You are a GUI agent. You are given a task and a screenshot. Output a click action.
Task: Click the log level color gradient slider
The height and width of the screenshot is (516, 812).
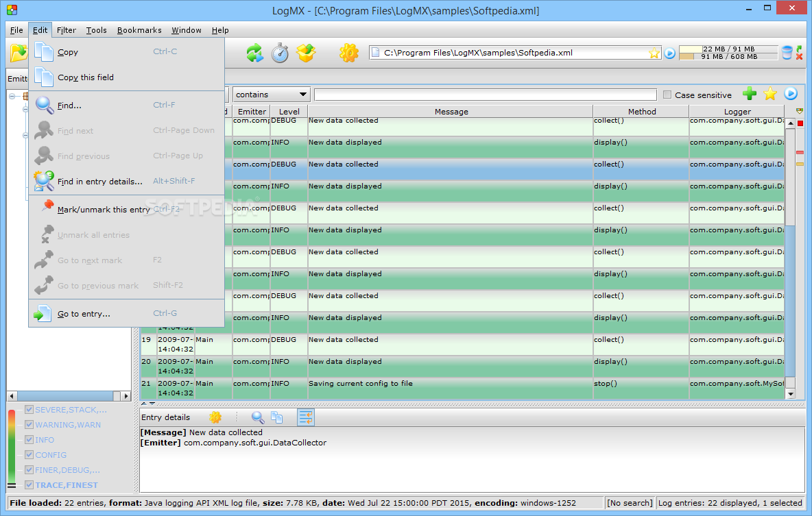(12, 447)
